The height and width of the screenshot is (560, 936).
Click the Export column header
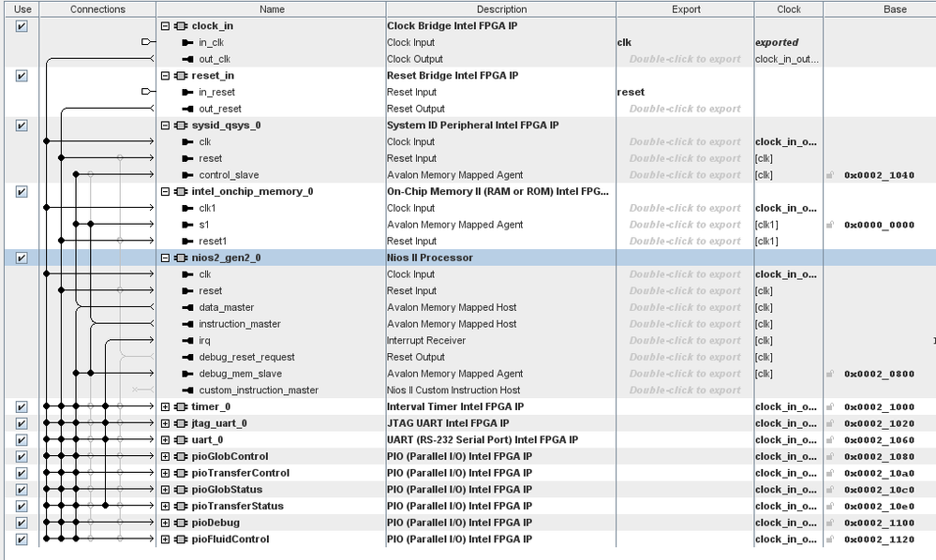[x=686, y=9]
